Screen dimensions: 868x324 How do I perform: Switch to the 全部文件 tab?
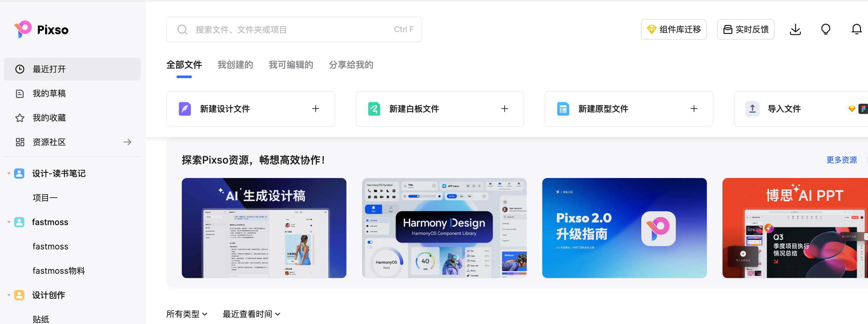coord(184,65)
